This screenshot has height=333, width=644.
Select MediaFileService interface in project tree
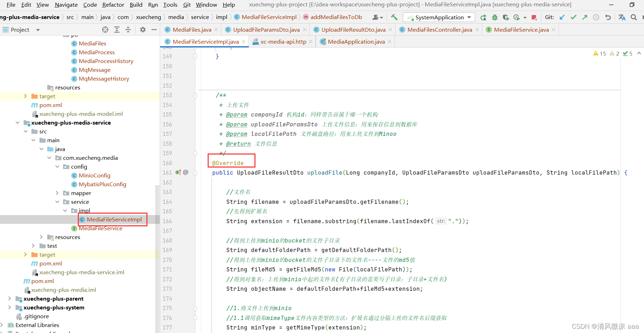[101, 228]
